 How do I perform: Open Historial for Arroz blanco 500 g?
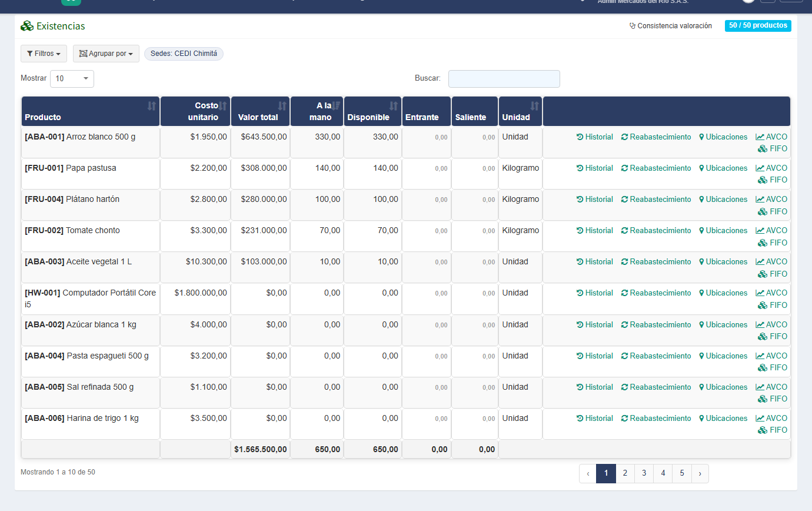coord(594,137)
